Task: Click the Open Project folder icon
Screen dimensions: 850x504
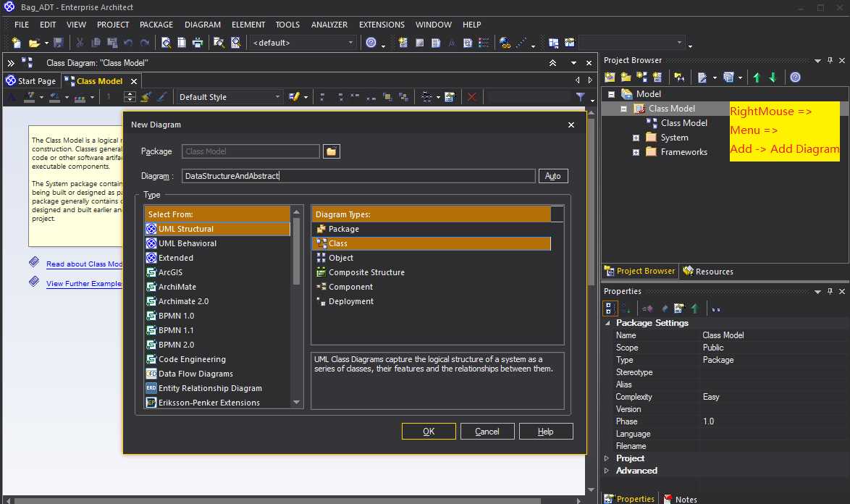Action: point(34,43)
